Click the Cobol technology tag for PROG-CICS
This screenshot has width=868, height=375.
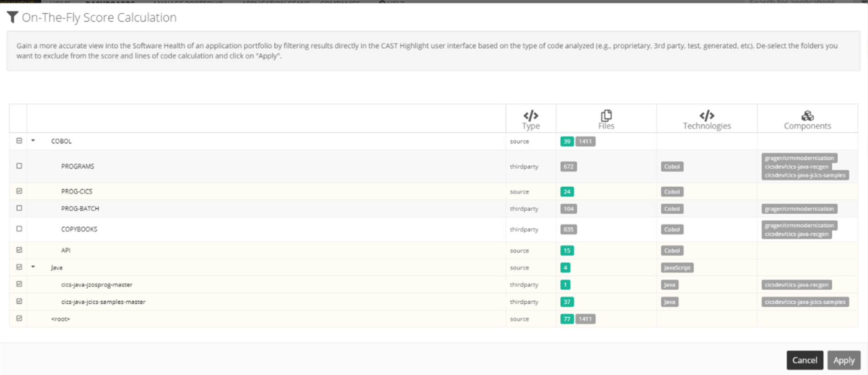click(672, 192)
